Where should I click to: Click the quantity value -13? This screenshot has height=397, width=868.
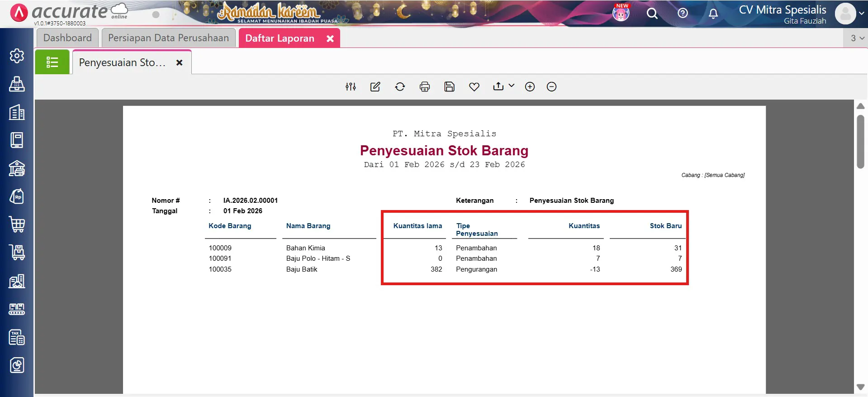[595, 269]
